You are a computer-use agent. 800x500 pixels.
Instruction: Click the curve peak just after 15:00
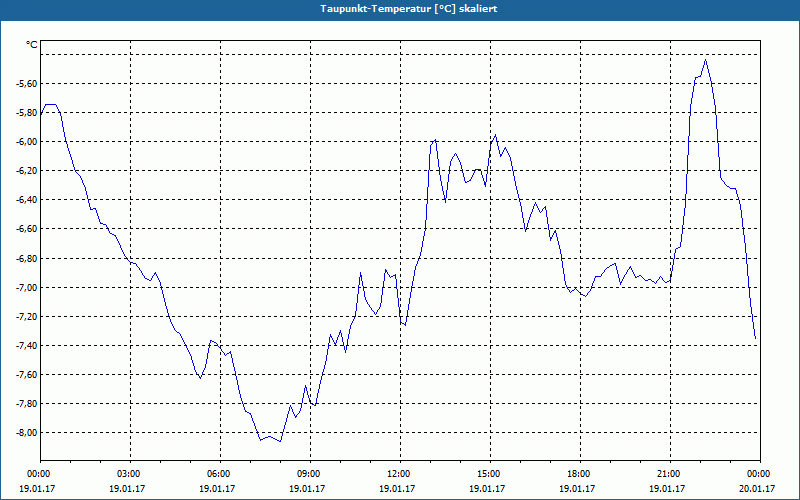click(495, 135)
